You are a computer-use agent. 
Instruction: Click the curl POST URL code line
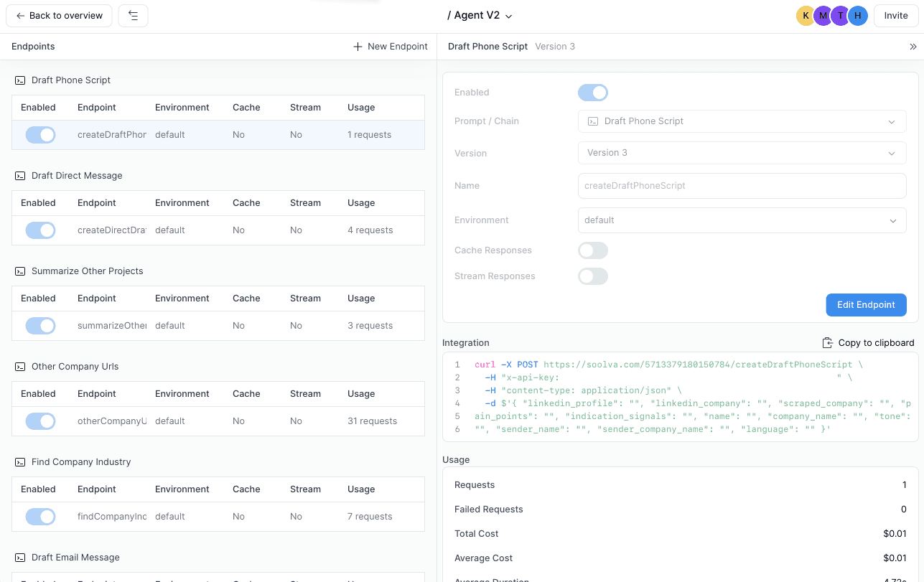pos(669,365)
